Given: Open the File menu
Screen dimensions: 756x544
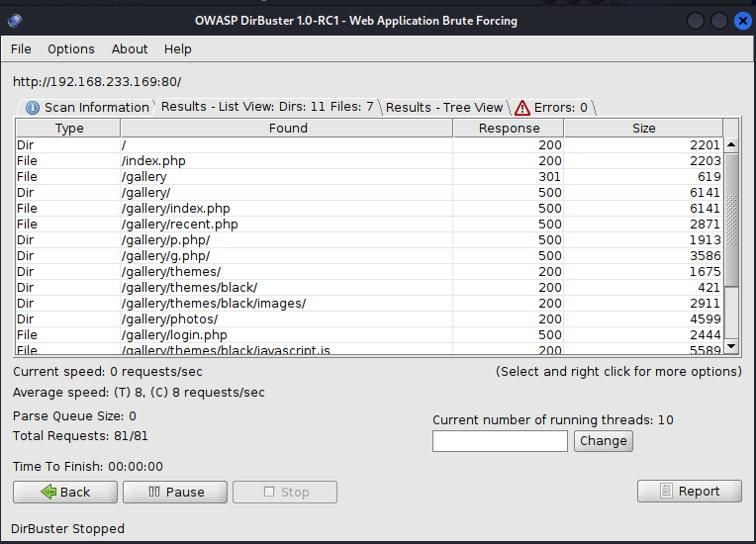Looking at the screenshot, I should click(21, 49).
